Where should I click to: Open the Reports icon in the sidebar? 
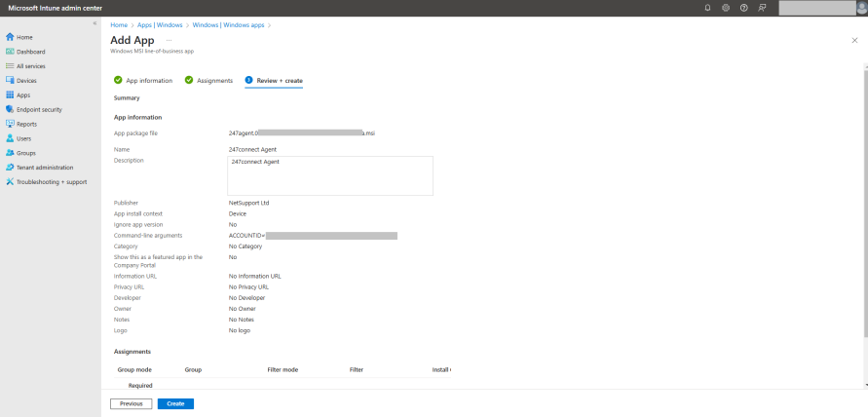(10, 124)
